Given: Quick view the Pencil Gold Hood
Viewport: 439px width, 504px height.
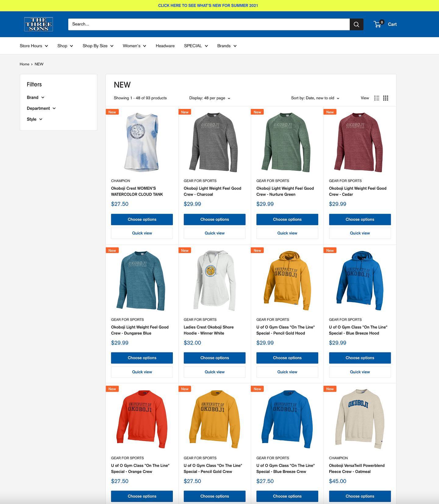Looking at the screenshot, I should (287, 372).
